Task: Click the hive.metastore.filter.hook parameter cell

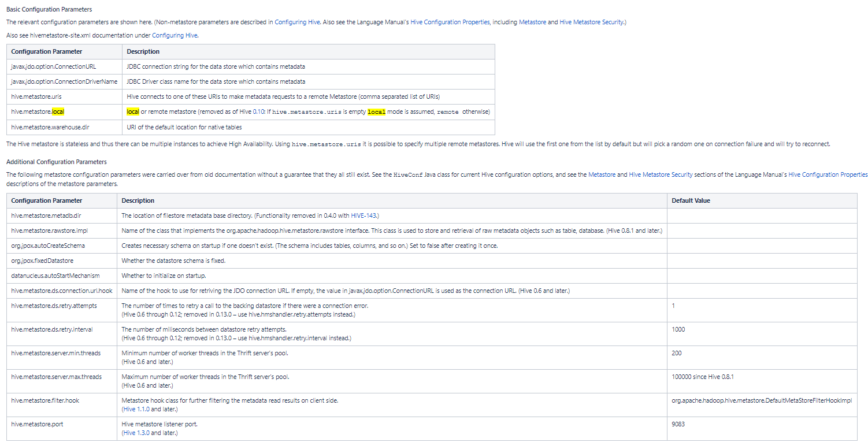Action: pos(62,404)
